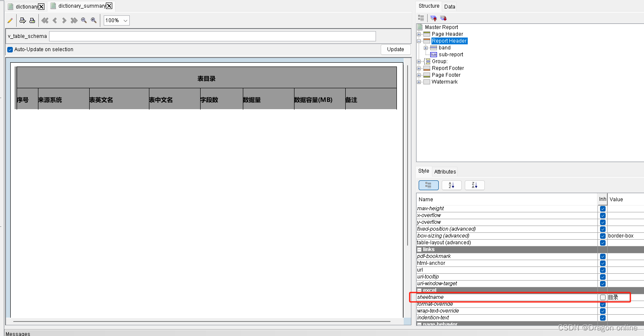Viewport: 644px width, 336px height.
Task: Click the Group curly-brace icon in tree
Action: tap(427, 61)
